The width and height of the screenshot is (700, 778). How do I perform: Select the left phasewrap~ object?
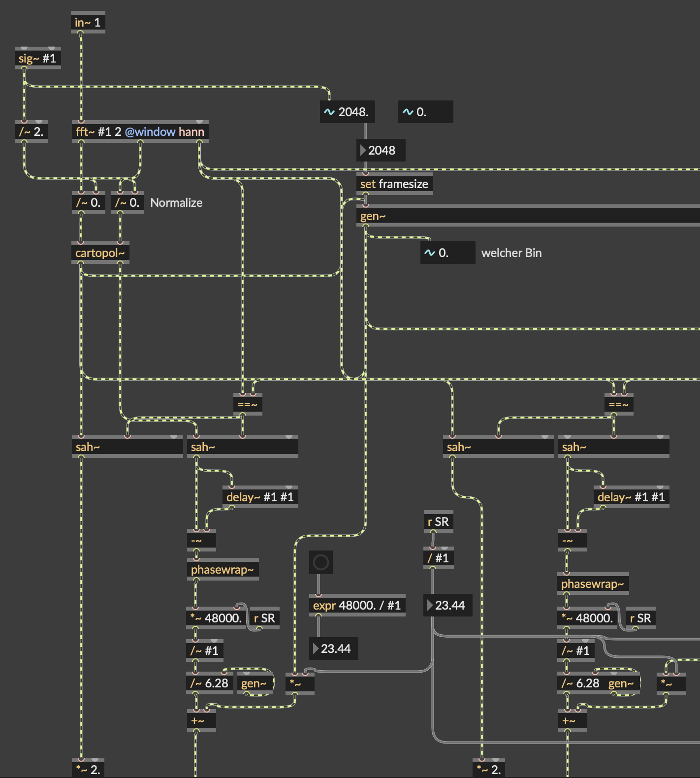click(222, 570)
